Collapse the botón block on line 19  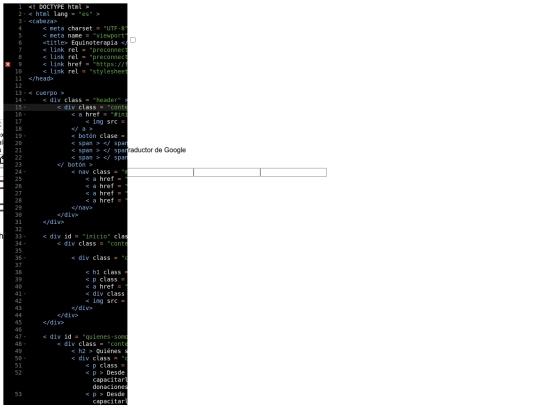click(25, 136)
